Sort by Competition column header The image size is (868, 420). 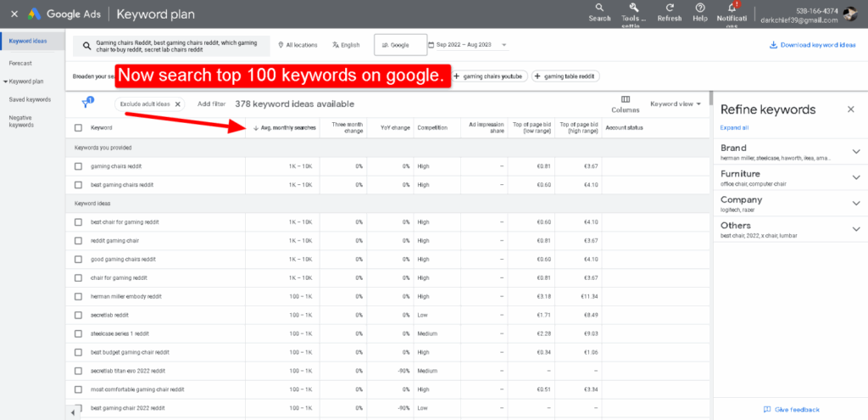pyautogui.click(x=432, y=128)
